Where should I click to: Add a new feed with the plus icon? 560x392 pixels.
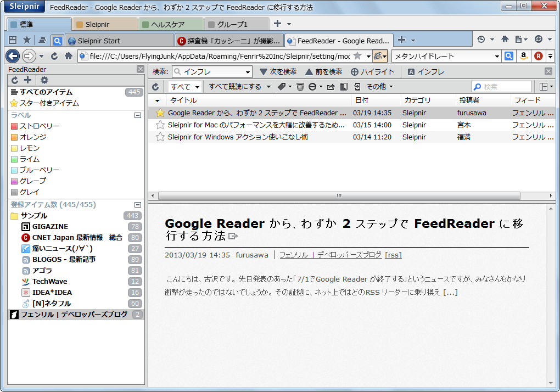click(x=27, y=80)
